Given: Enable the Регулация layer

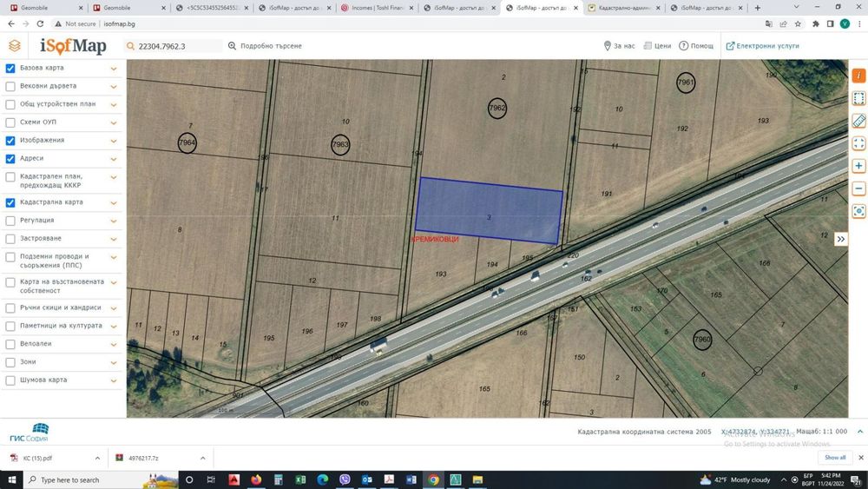Looking at the screenshot, I should tap(10, 221).
